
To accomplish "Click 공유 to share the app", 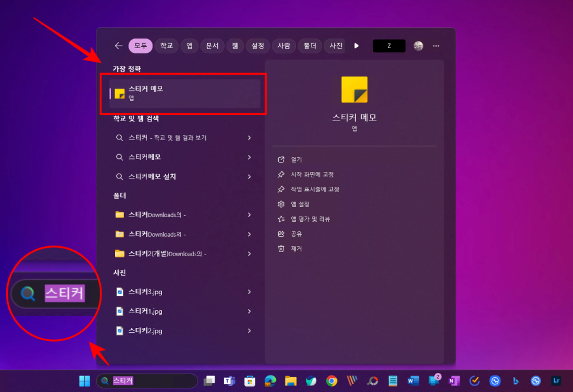I will (290, 234).
